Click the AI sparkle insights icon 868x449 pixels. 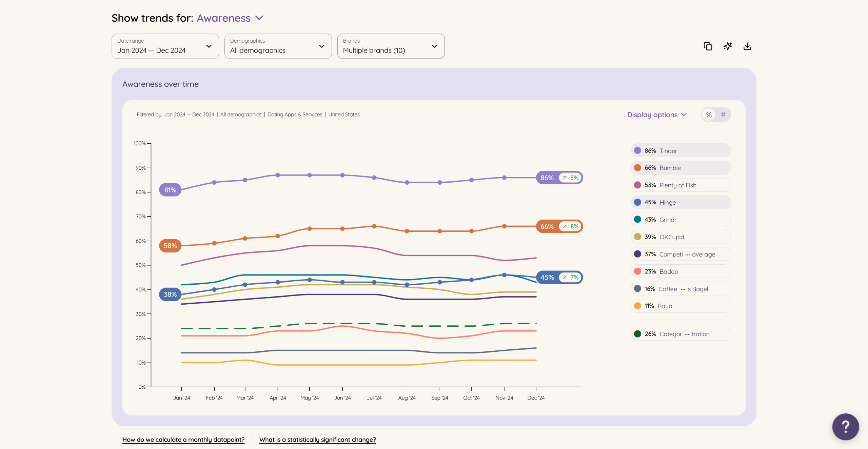pyautogui.click(x=728, y=46)
